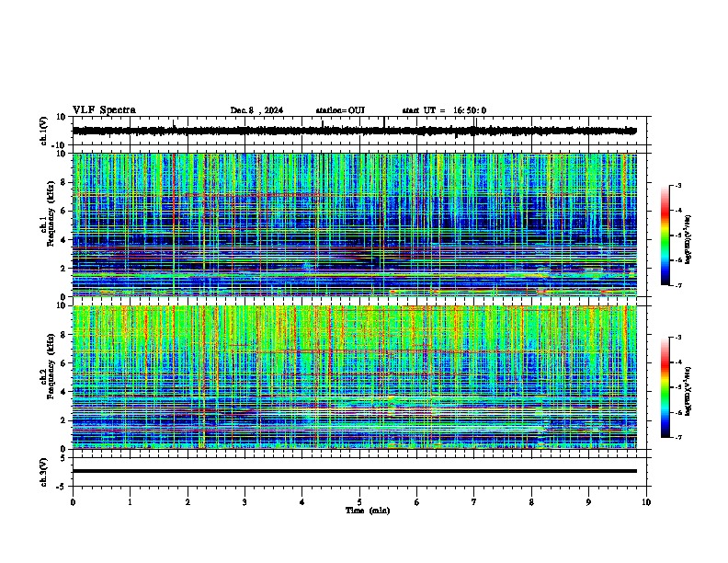Click the "VLF Spectra" title text
This screenshot has width=728, height=563.
104,110
